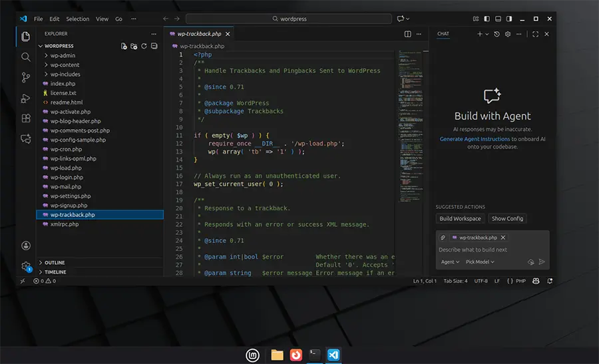
Task: Open the Selection menu
Action: pyautogui.click(x=78, y=19)
